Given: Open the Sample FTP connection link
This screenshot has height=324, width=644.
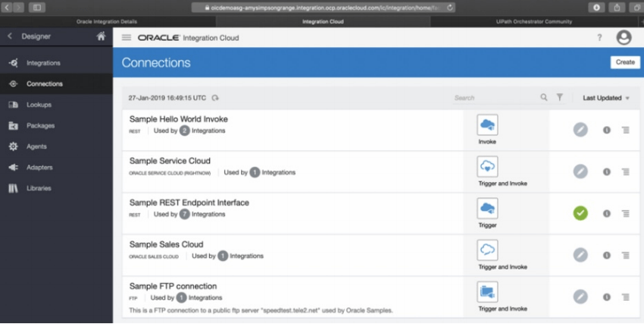Looking at the screenshot, I should click(x=173, y=286).
